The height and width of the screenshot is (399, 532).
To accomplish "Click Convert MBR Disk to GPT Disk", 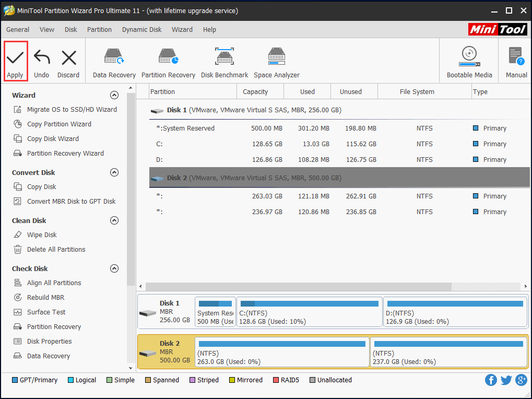I will 71,202.
